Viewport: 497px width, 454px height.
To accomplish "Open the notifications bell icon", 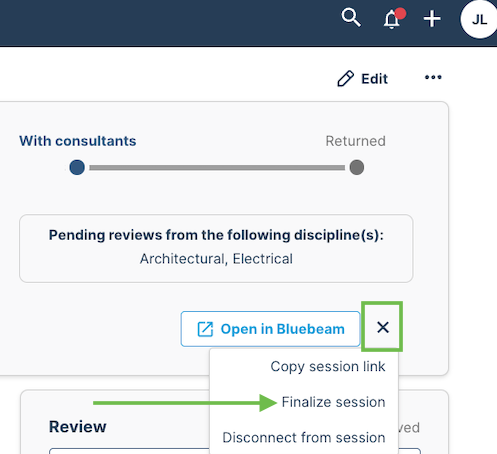I will click(x=391, y=20).
